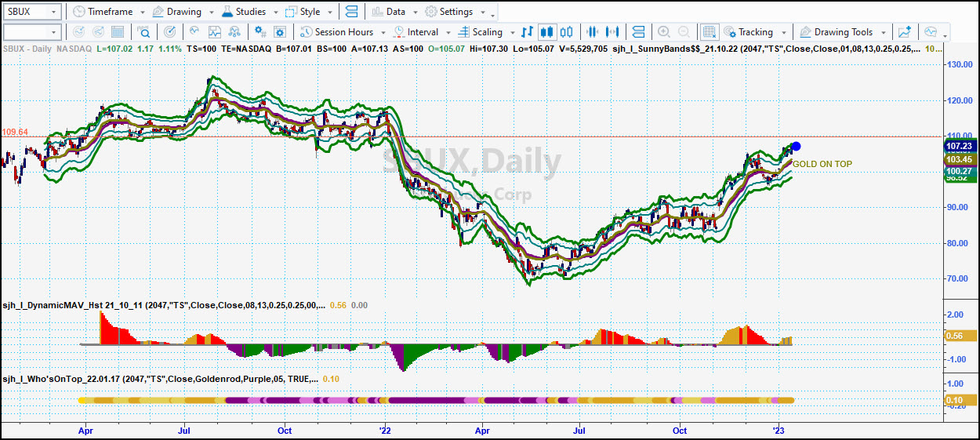Open the Tracking button
The image size is (980, 440).
coord(747,32)
